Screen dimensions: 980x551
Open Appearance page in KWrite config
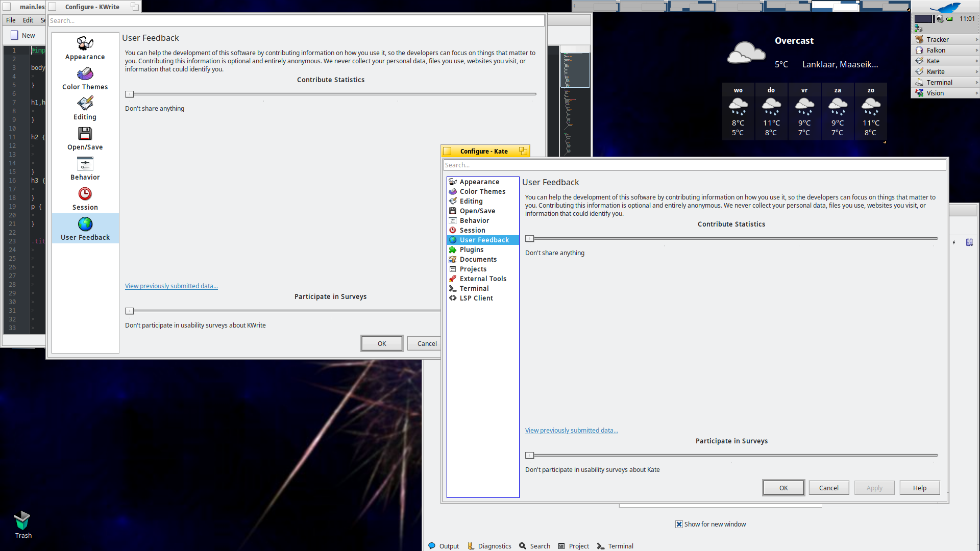85,48
